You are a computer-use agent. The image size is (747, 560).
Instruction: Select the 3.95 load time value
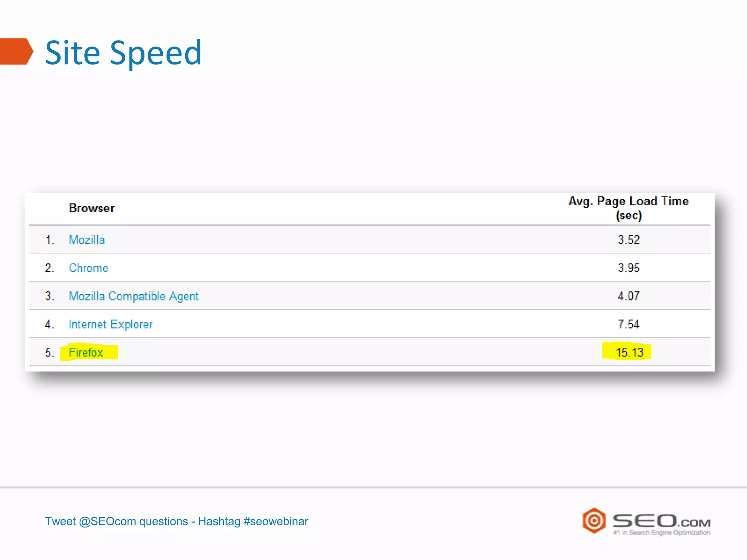(628, 268)
